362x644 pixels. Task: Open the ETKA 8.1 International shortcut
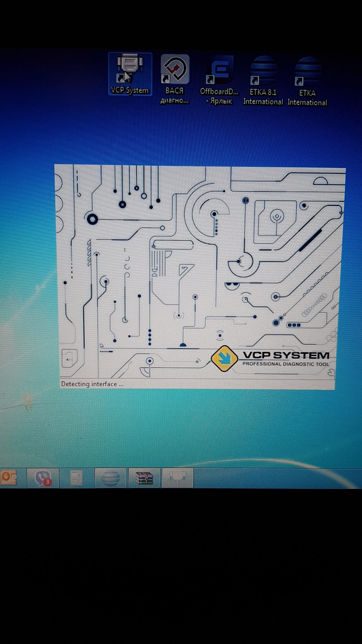click(x=263, y=81)
